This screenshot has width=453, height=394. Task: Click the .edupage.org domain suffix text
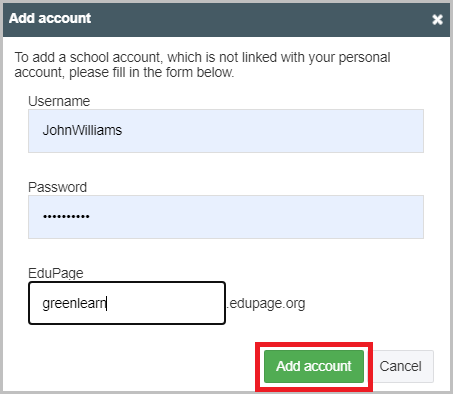coord(266,303)
